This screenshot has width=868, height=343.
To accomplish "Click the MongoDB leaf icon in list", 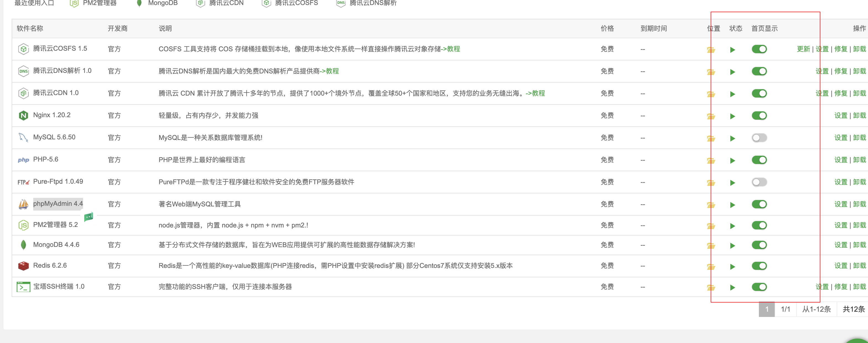I will point(23,245).
